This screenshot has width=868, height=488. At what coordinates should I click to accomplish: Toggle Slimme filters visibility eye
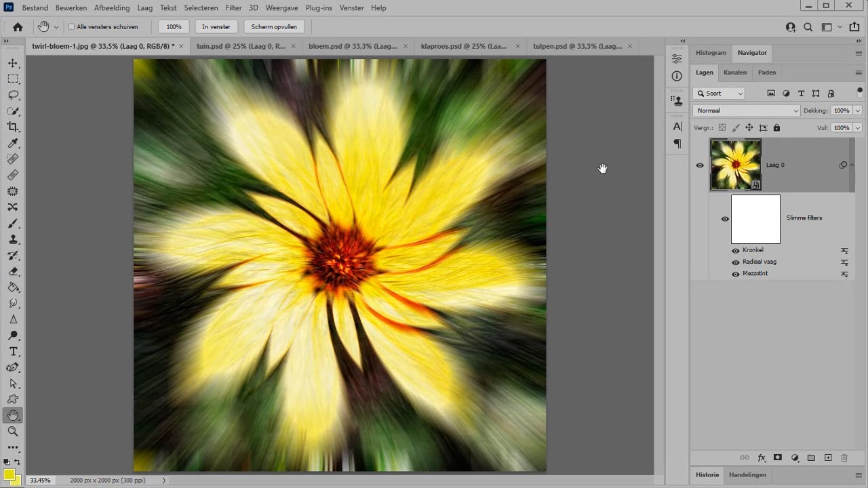725,219
